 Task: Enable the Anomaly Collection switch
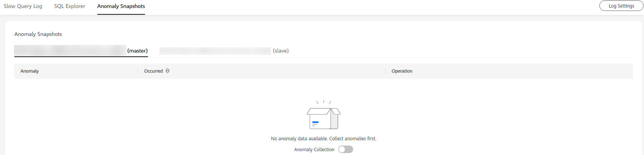click(x=346, y=149)
